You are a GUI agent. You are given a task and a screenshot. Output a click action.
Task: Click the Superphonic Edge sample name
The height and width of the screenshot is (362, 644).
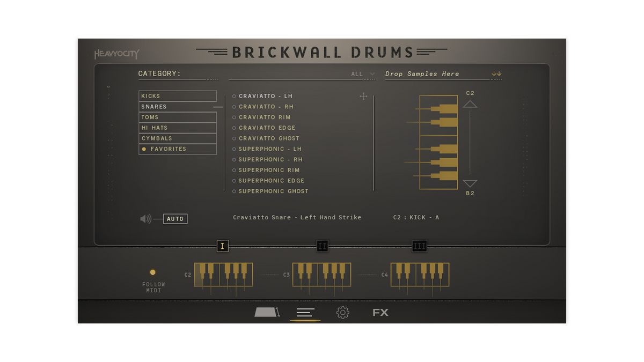[x=272, y=181]
